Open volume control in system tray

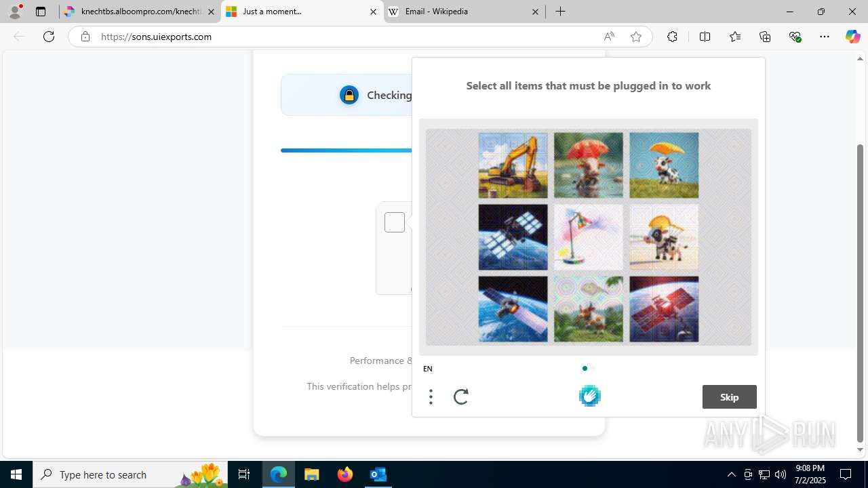781,474
